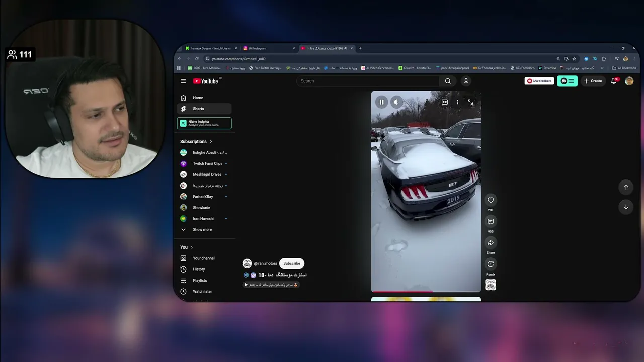
Task: Open the All Bookmarks folder
Action: tap(624, 68)
